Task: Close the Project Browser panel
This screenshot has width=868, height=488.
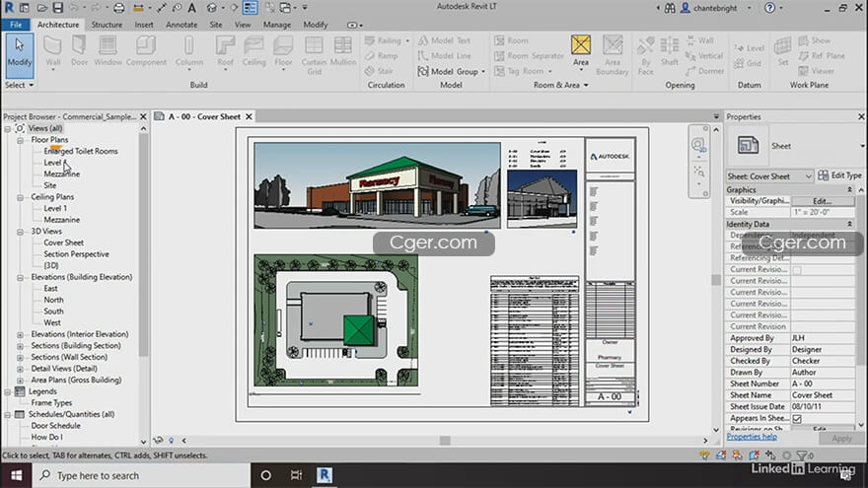Action: click(x=143, y=116)
